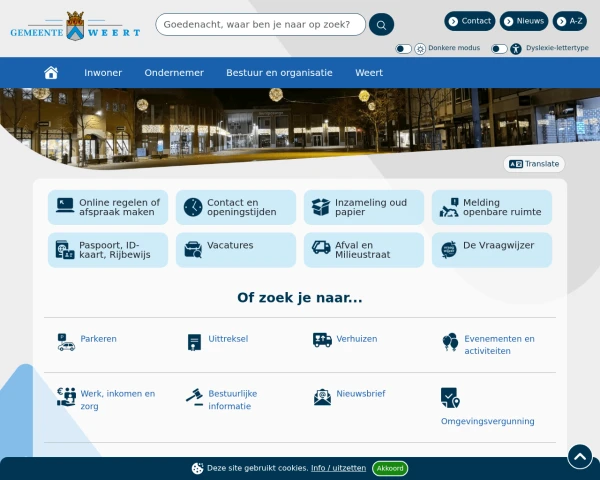Click the briefcase icon for Vacatures
The height and width of the screenshot is (480, 600).
193,250
